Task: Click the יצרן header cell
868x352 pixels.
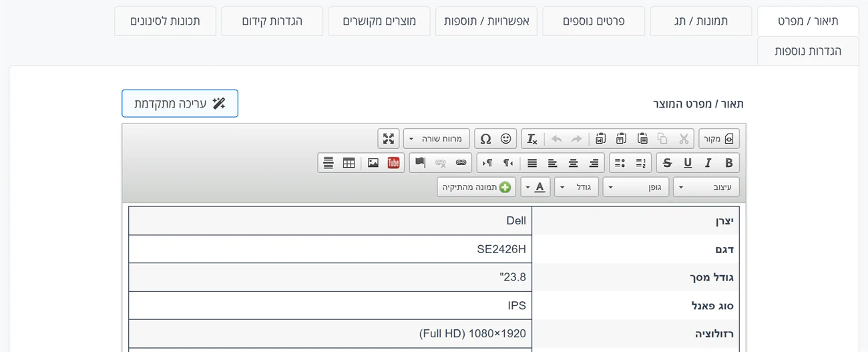Action: click(636, 221)
